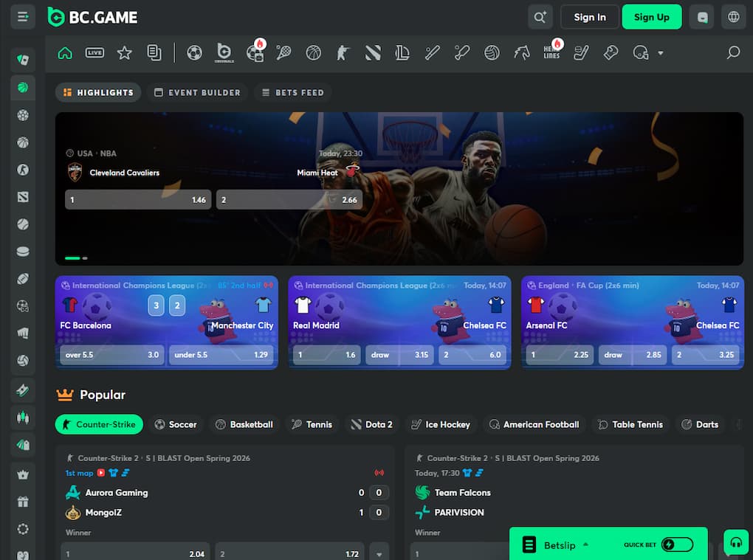Viewport: 753px width, 560px height.
Task: Open the Aurora Gaming team name
Action: pyautogui.click(x=117, y=493)
